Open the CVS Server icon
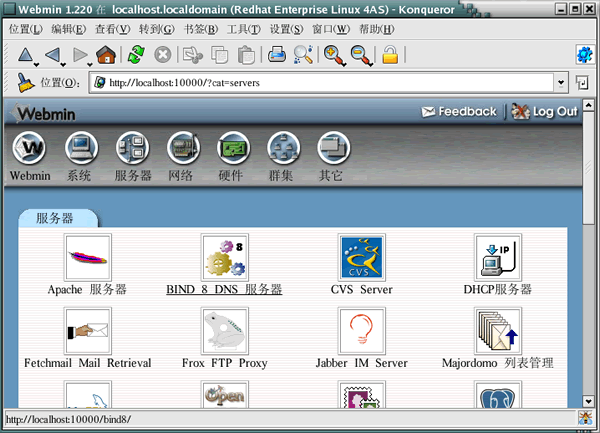 362,257
